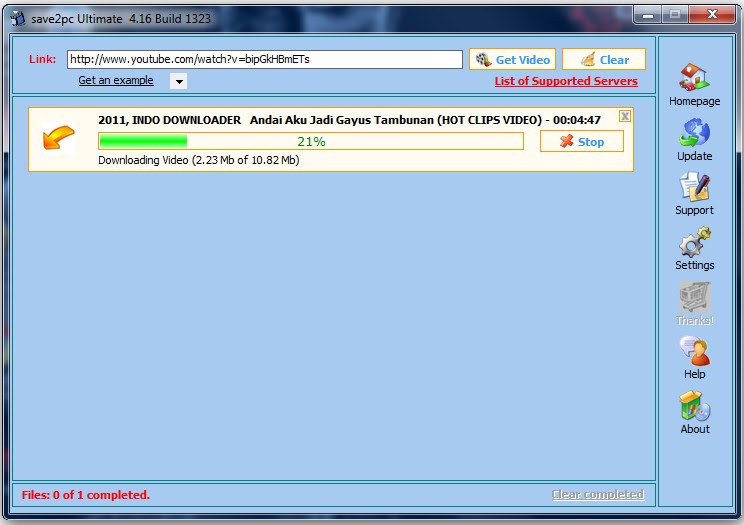Click the 21% download progress bar
Screen dimensions: 744x525
pos(311,141)
